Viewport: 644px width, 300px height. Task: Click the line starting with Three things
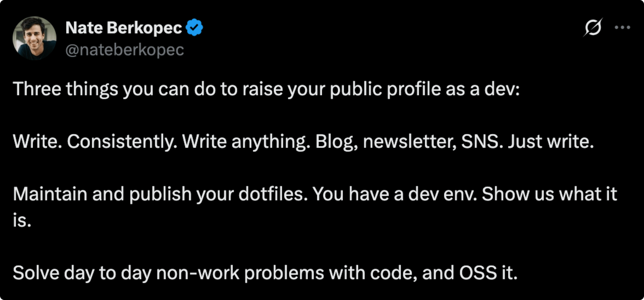[x=266, y=89]
